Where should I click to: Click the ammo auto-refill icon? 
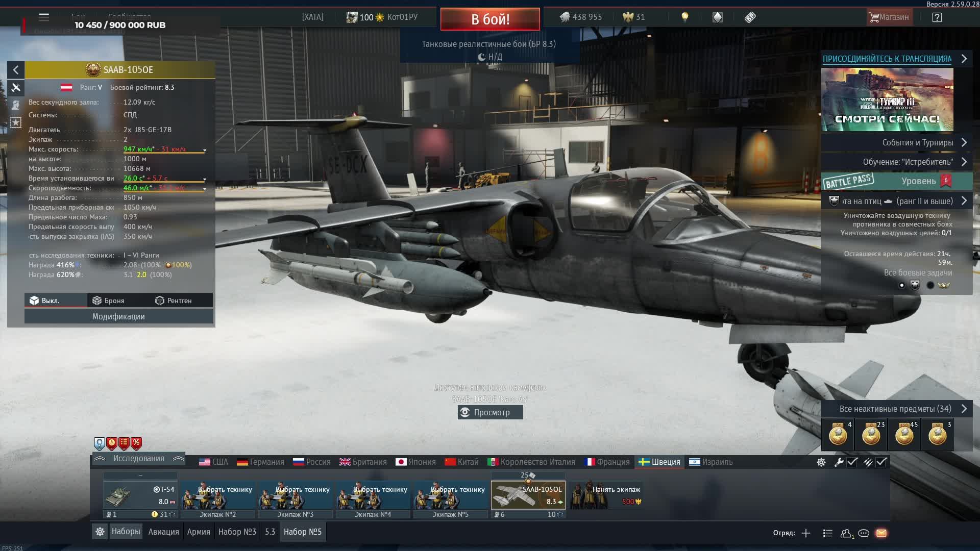pyautogui.click(x=868, y=462)
